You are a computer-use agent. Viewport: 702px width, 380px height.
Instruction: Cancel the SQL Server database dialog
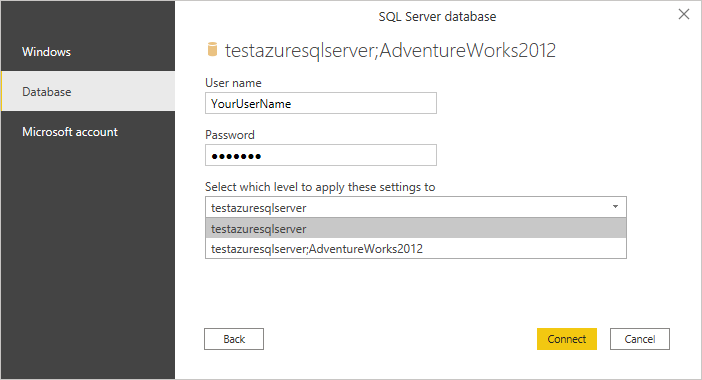(x=640, y=339)
